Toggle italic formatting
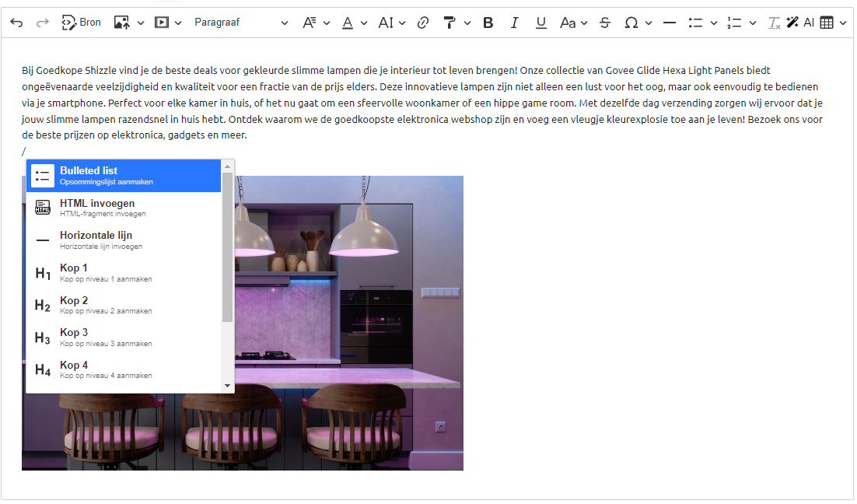 [x=514, y=23]
